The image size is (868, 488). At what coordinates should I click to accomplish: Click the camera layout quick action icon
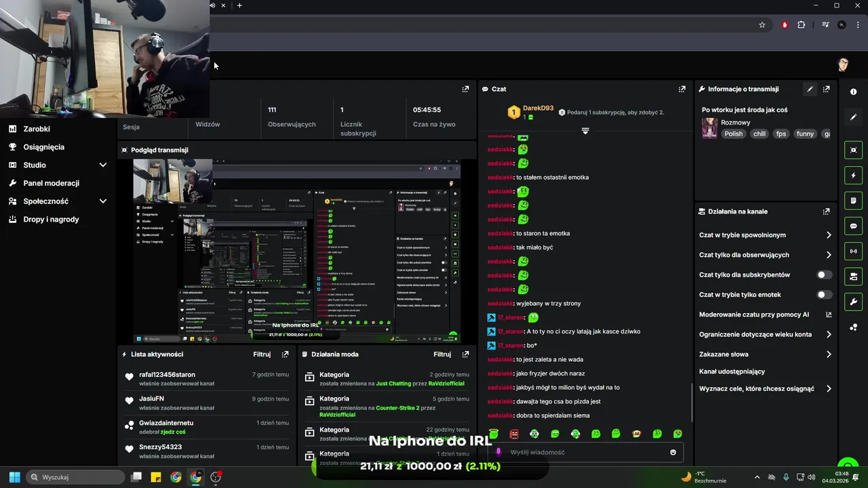click(853, 276)
